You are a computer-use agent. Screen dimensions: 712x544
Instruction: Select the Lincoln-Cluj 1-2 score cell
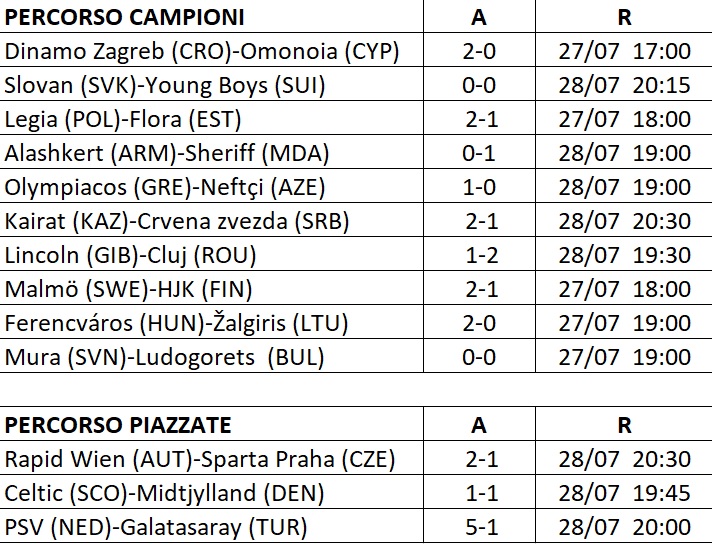[x=479, y=255]
